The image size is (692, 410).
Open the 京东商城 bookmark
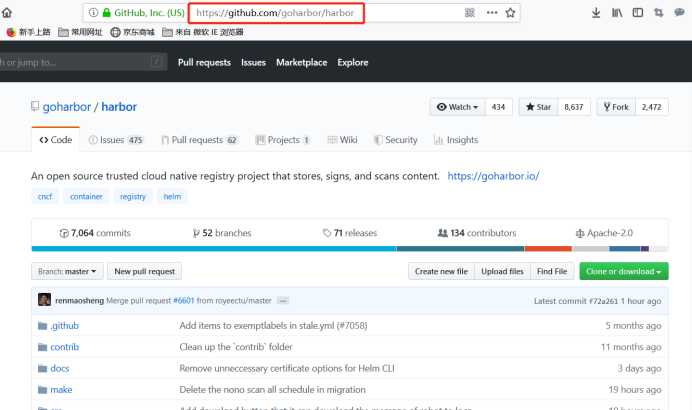point(132,32)
